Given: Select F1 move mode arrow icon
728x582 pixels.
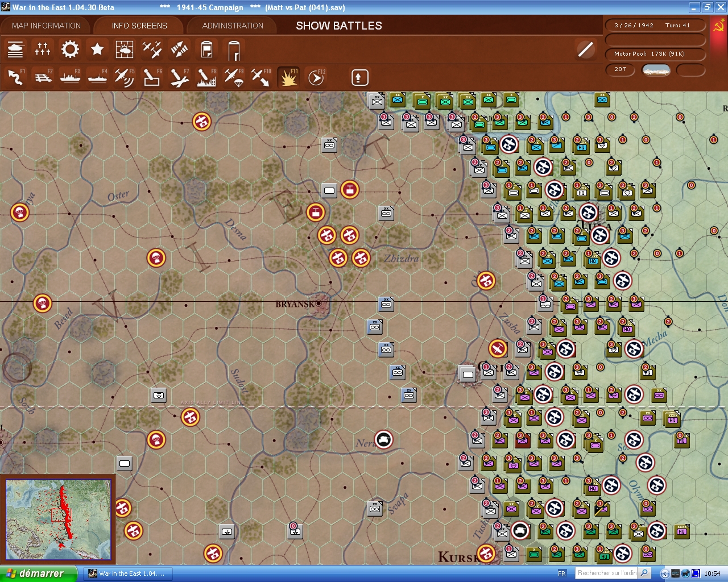Looking at the screenshot, I should [x=15, y=77].
